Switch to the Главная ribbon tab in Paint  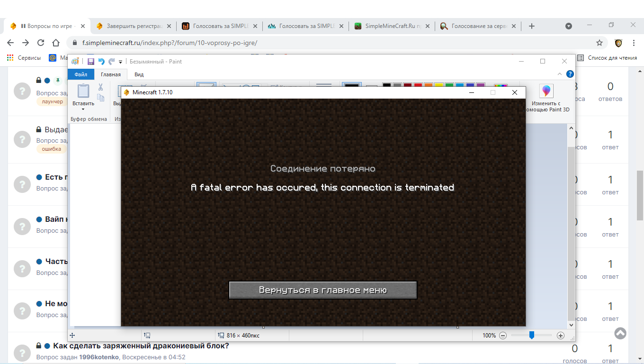110,74
